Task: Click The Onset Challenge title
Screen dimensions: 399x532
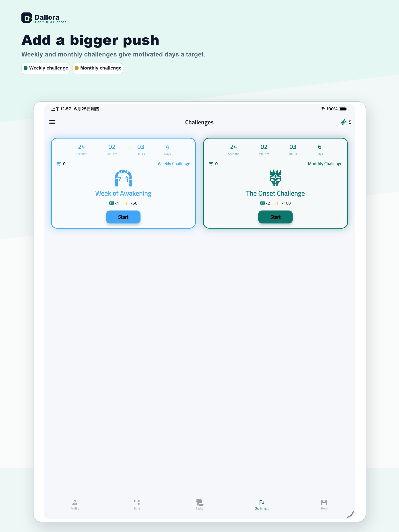Action: coord(275,193)
